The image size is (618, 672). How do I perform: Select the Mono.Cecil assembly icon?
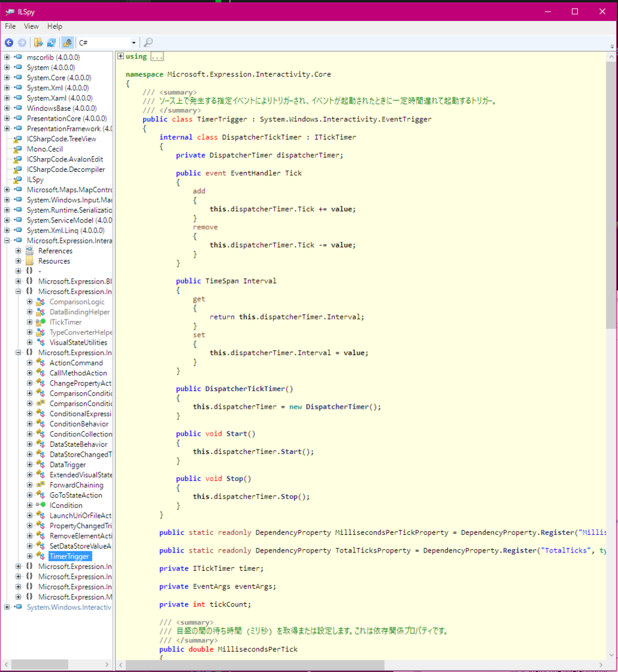coord(18,149)
